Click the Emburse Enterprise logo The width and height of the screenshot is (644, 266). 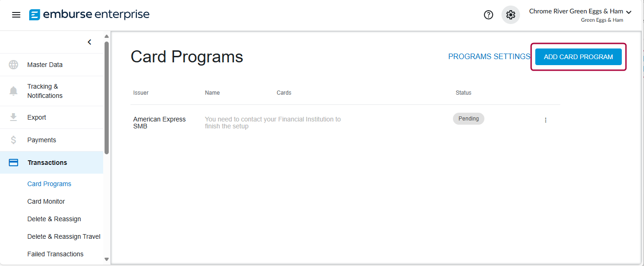point(89,14)
